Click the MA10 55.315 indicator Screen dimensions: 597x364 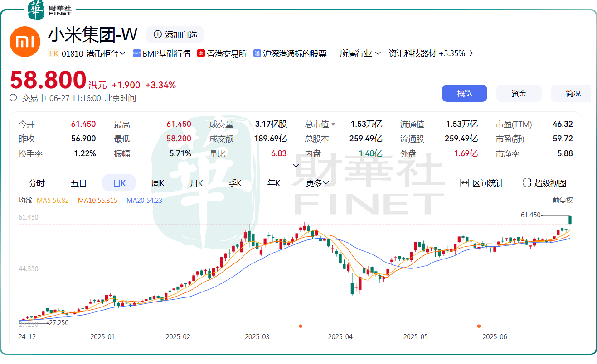97,200
